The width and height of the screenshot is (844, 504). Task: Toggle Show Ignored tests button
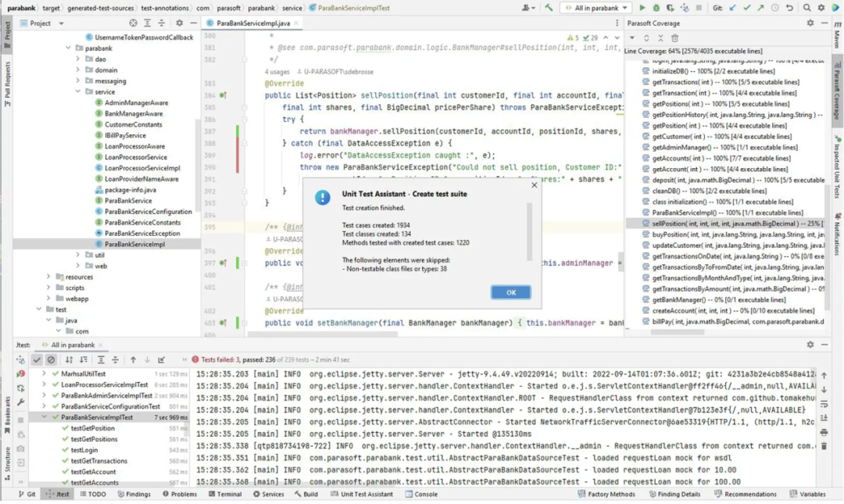click(x=51, y=359)
